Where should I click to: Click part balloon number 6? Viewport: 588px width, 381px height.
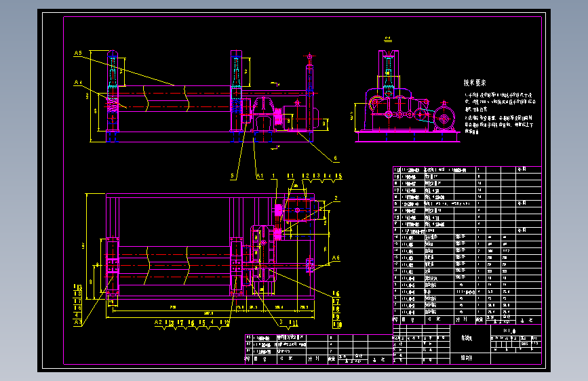pos(335,158)
